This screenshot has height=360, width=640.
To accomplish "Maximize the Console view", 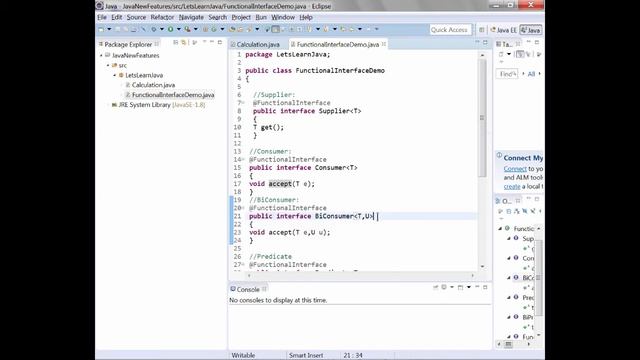I will 485,287.
